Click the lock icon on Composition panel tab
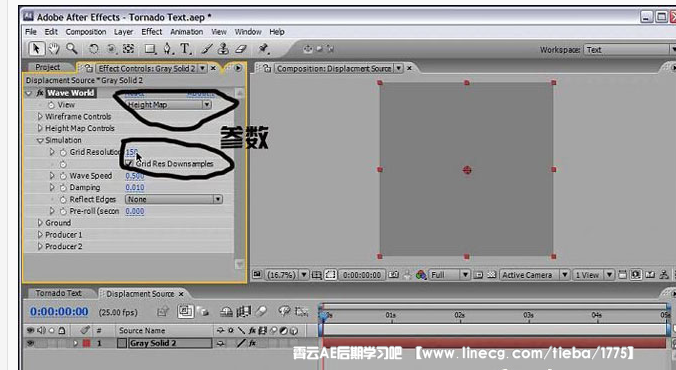The height and width of the screenshot is (370, 676). pyautogui.click(x=267, y=68)
